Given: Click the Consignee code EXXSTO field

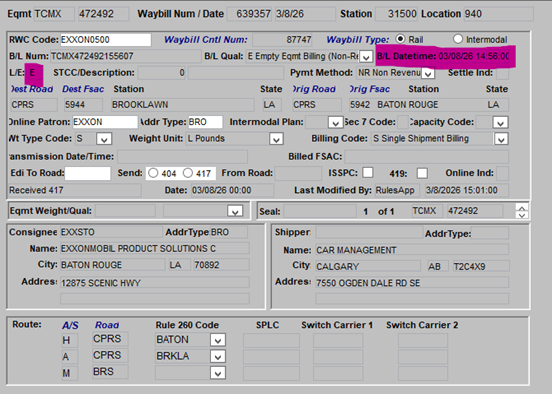Looking at the screenshot, I should [x=111, y=232].
